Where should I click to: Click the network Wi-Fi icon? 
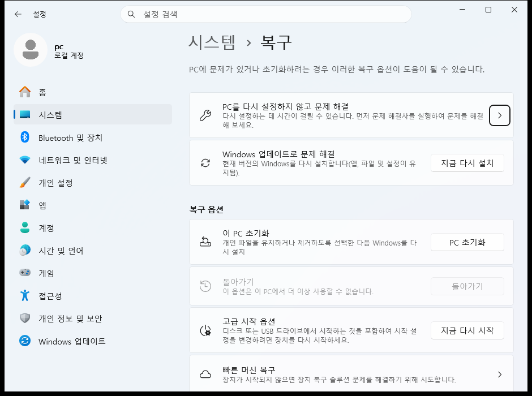pos(25,160)
